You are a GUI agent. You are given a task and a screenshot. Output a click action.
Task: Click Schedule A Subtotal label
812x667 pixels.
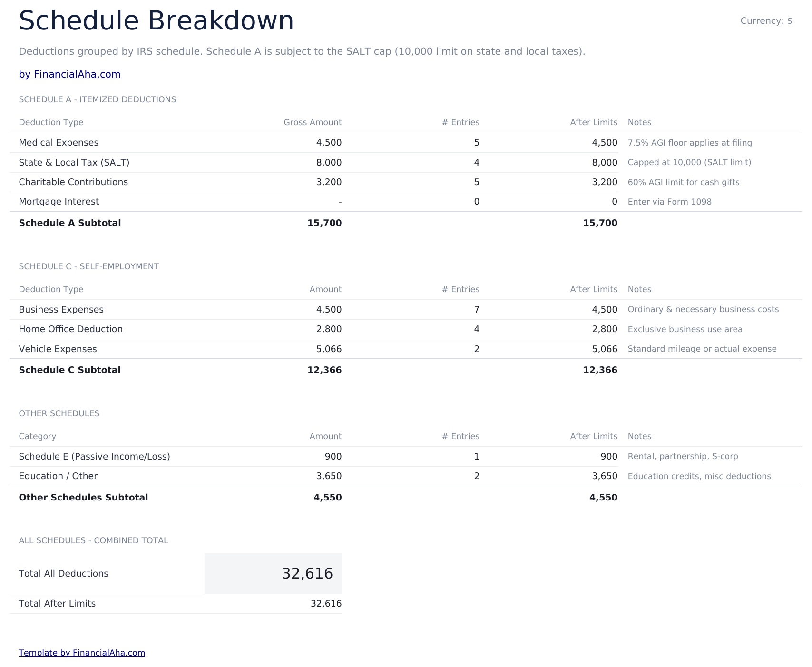(x=70, y=223)
